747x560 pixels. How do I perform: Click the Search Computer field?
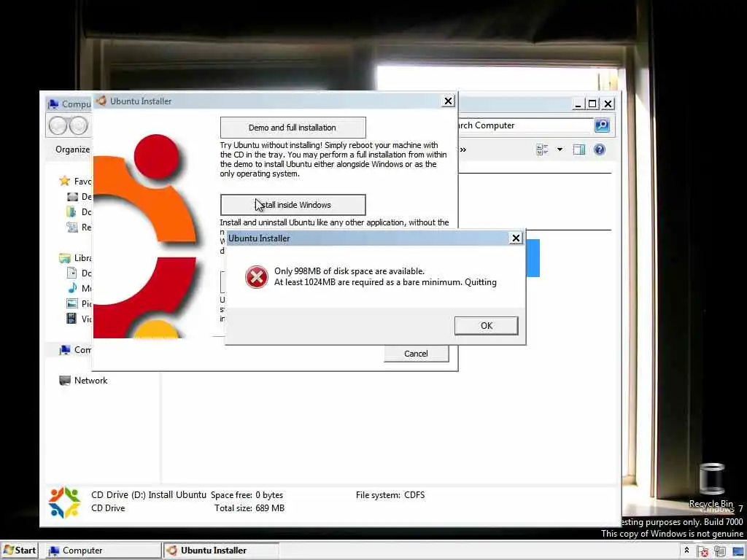tap(524, 125)
